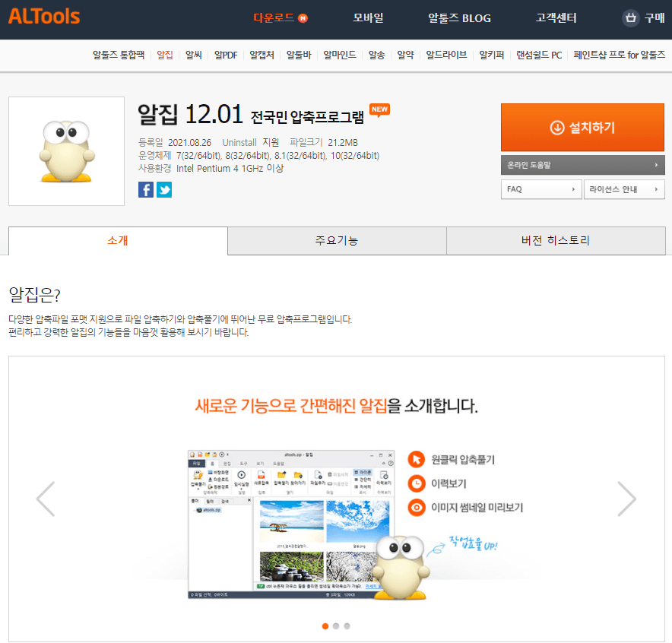Click the 이미지 썸네일 미리보기 eye icon
This screenshot has height=643, width=672.
coord(416,507)
